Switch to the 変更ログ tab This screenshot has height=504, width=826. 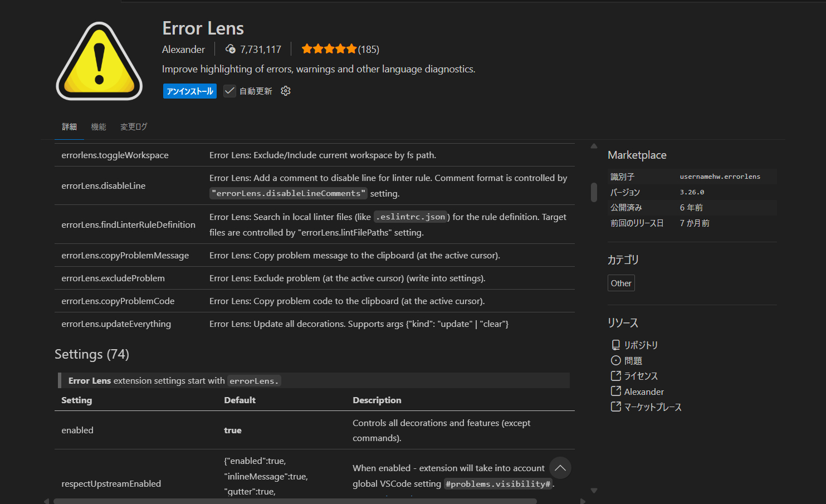tap(134, 127)
